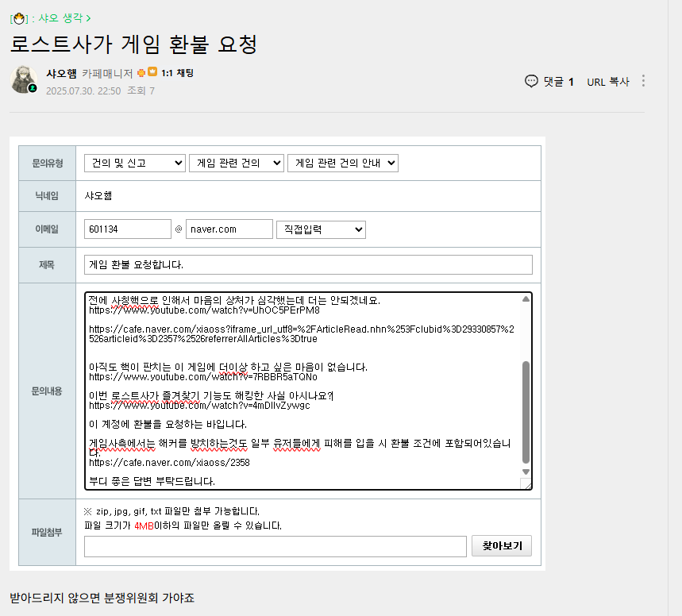This screenshot has height=616, width=682.
Task: Open the 직접입력 email domain dropdown
Action: coord(321,229)
